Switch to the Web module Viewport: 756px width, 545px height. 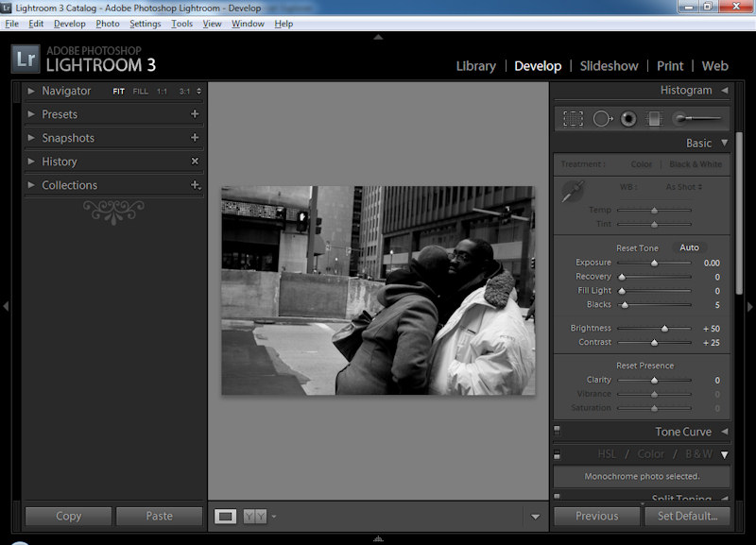point(714,66)
